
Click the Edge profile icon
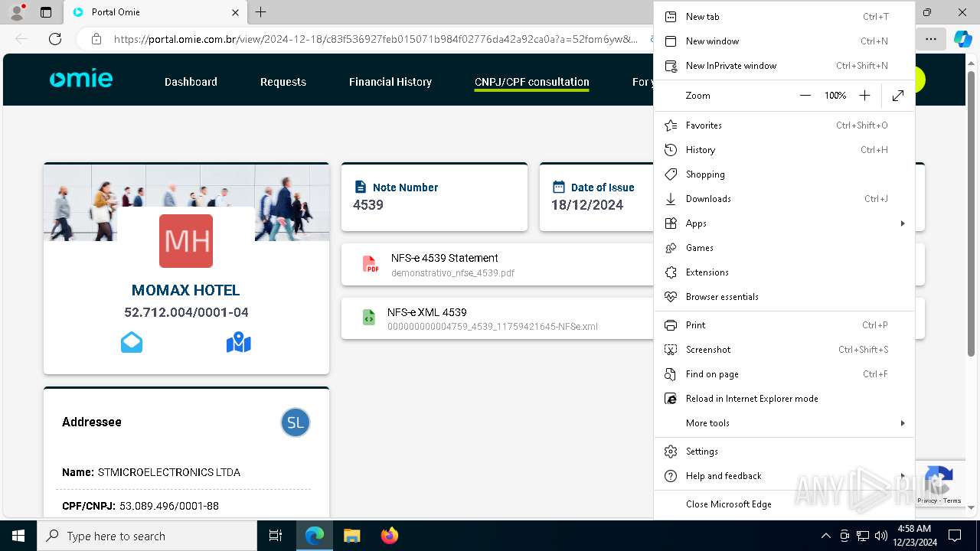[17, 12]
